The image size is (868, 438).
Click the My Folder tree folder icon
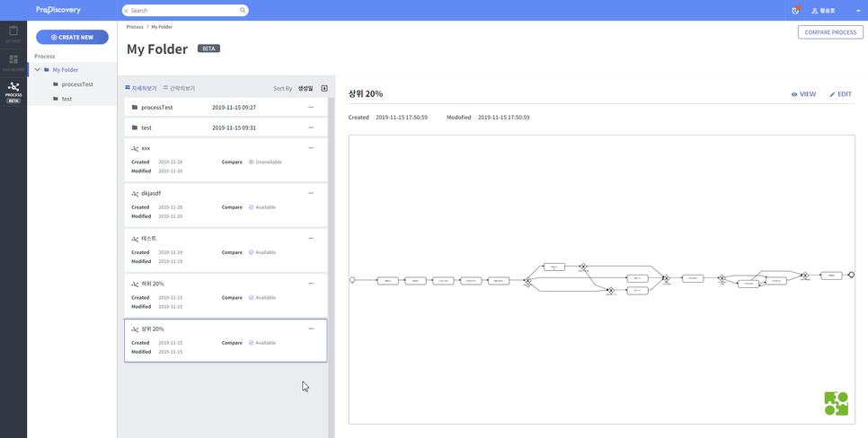(47, 70)
